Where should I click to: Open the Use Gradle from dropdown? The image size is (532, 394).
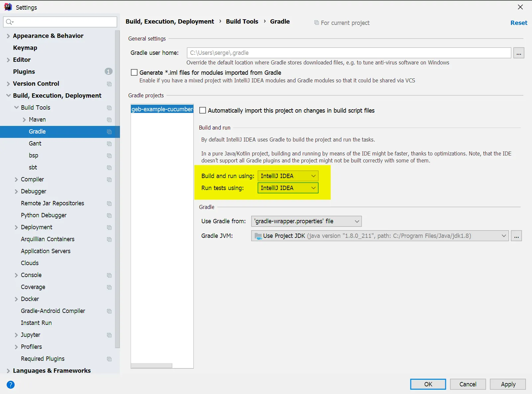pyautogui.click(x=306, y=221)
